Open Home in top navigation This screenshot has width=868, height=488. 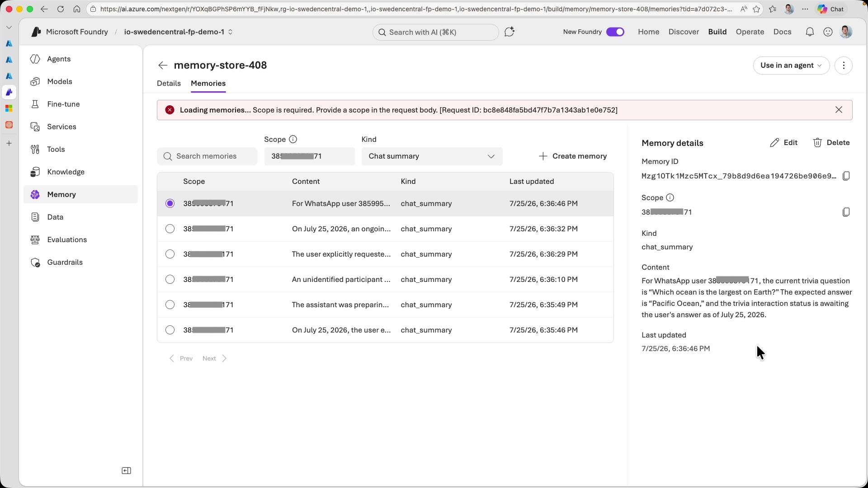(648, 32)
